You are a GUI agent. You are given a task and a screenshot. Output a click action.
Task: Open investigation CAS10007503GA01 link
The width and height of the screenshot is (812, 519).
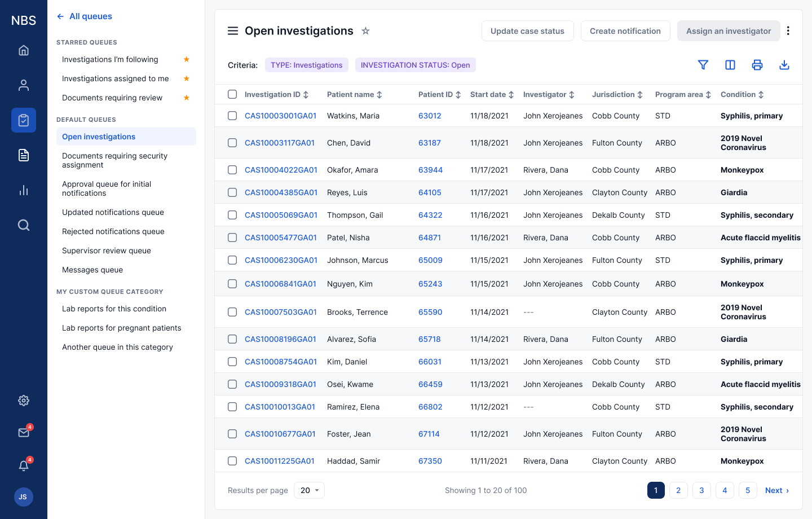pyautogui.click(x=281, y=312)
